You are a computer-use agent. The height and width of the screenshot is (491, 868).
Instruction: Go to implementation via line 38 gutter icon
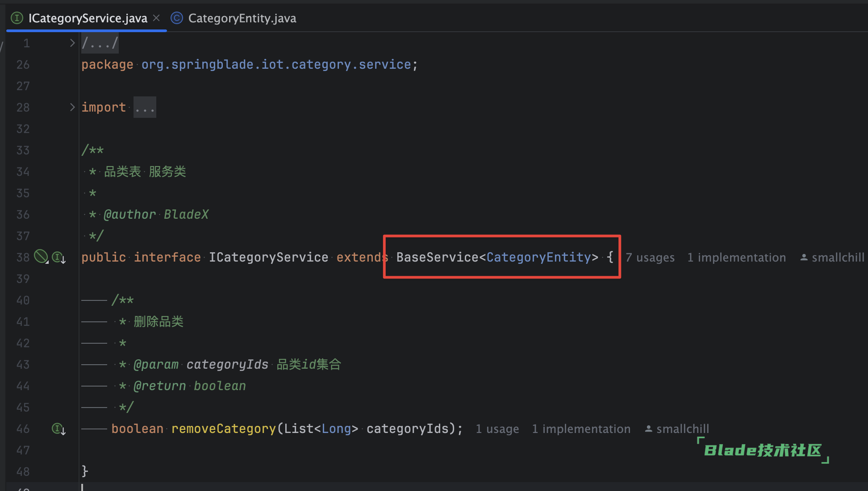tap(59, 258)
